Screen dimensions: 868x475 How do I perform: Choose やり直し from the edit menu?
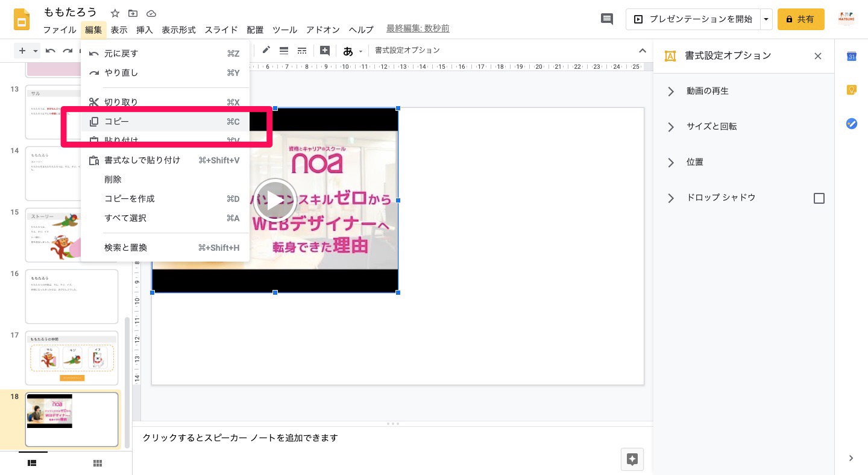pos(165,73)
